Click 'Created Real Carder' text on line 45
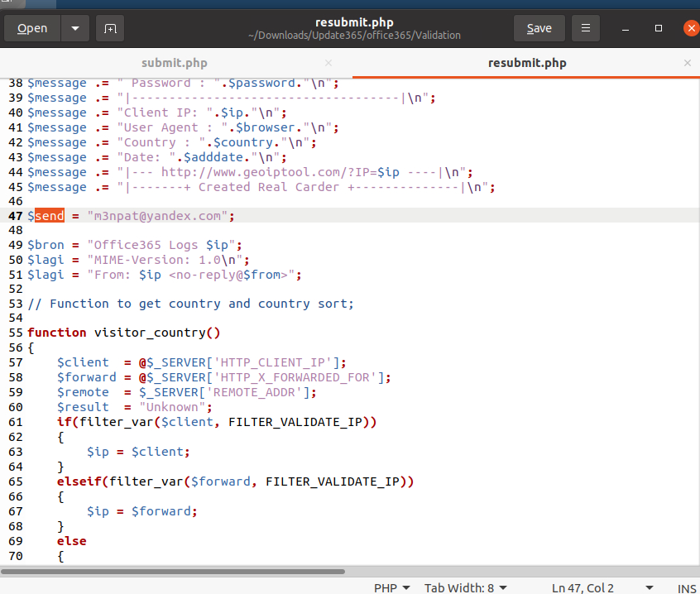 coord(269,187)
